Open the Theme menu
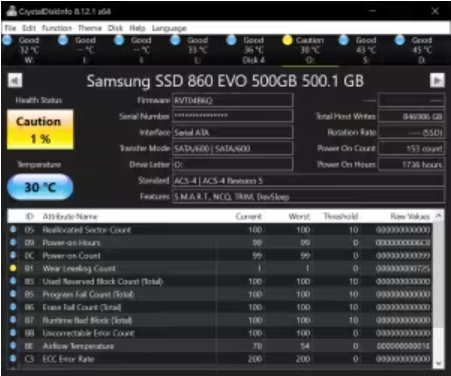The image size is (451, 376). [90, 28]
